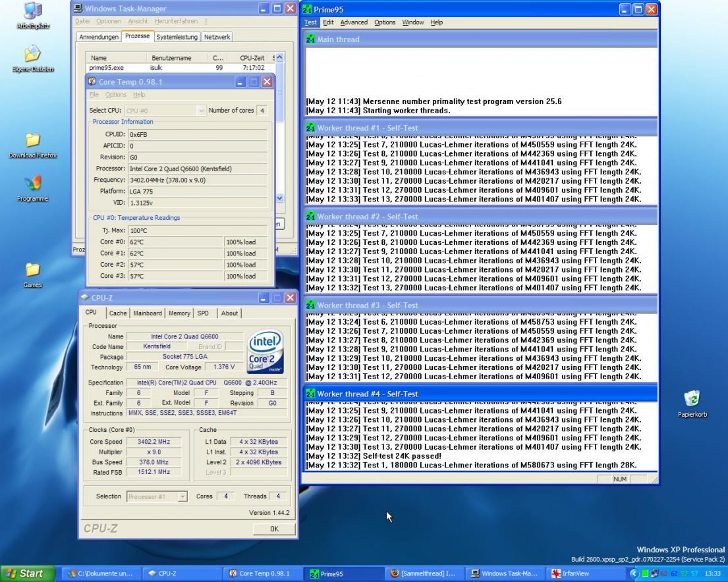Switch to Systemleistung tab
Screen dimensions: 728x582
pyautogui.click(x=177, y=37)
